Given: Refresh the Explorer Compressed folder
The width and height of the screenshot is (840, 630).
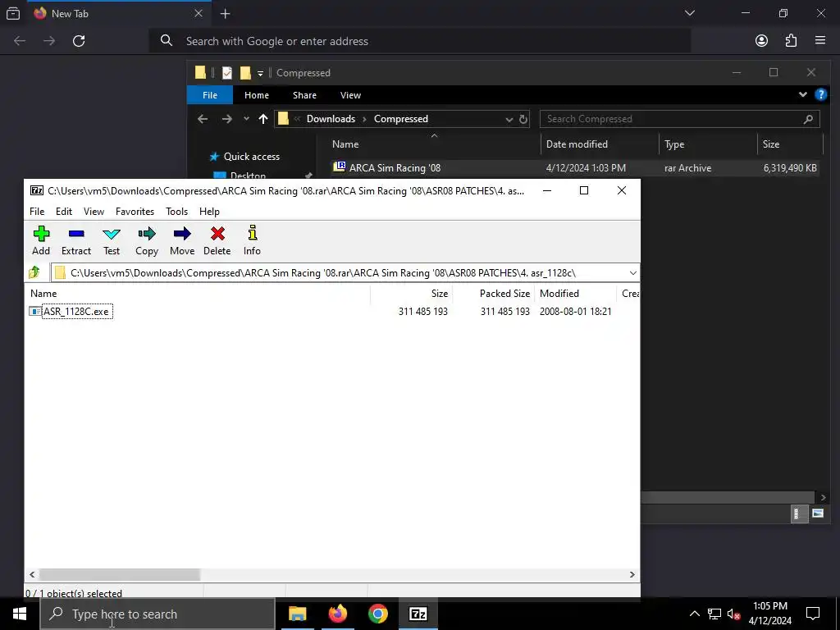Looking at the screenshot, I should click(x=523, y=119).
